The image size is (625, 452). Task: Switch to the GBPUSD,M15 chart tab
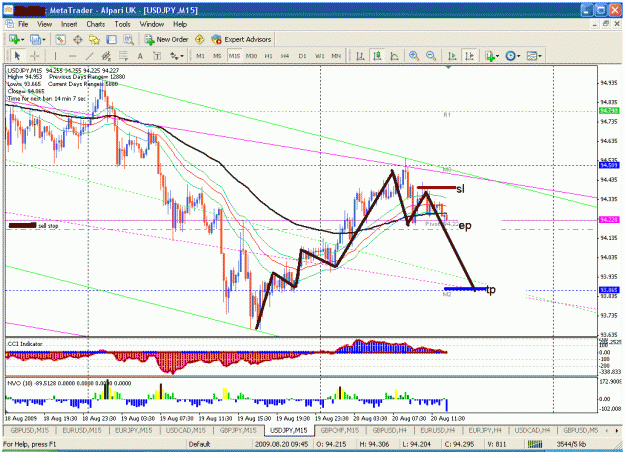coord(29,430)
